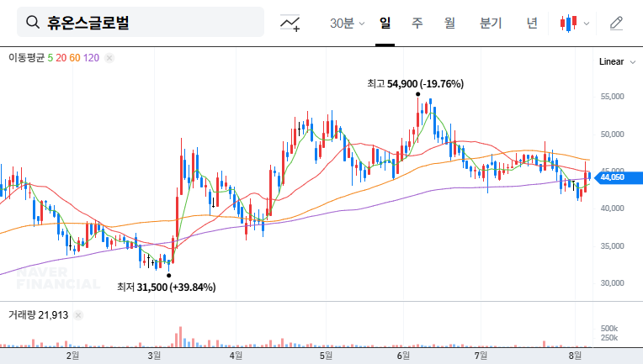
Task: Switch to the 월 monthly tab
Action: point(449,23)
